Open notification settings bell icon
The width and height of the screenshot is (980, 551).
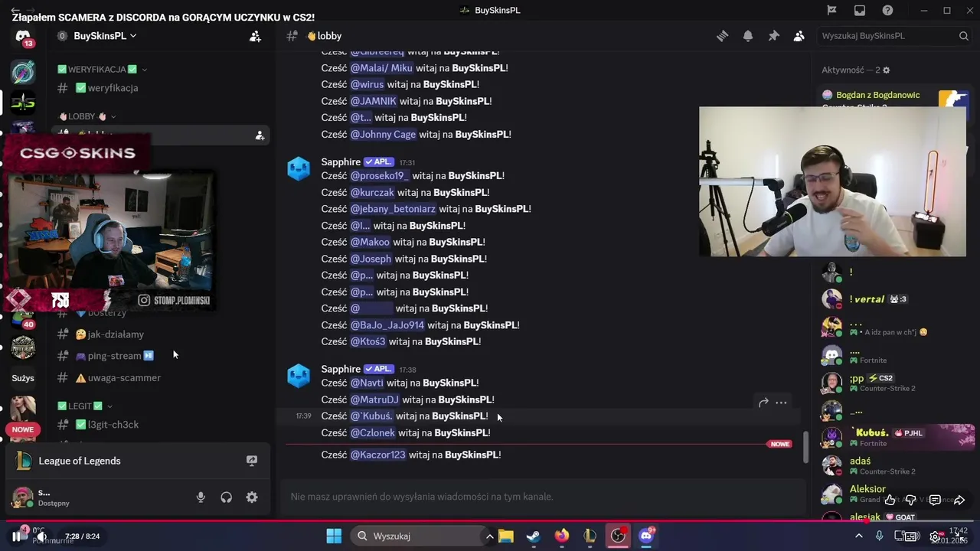pos(748,36)
